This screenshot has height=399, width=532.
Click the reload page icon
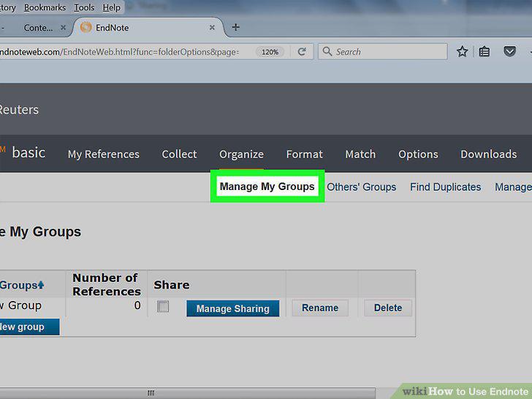coord(302,52)
